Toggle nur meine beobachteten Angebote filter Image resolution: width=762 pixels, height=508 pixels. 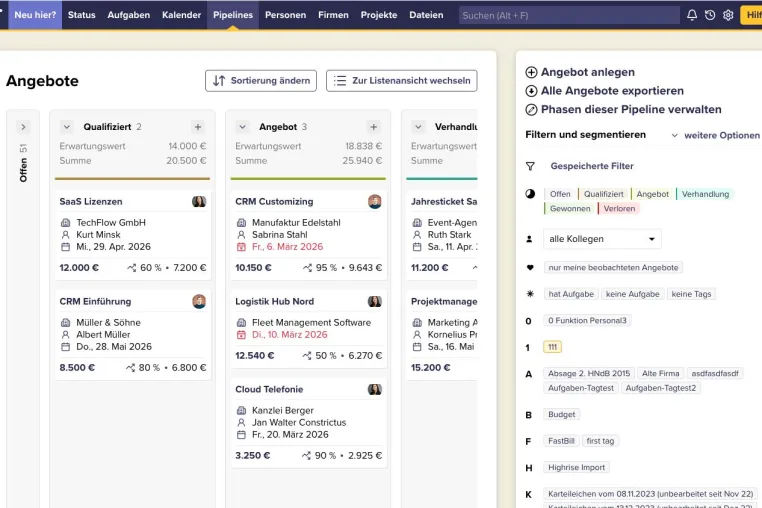tap(613, 267)
